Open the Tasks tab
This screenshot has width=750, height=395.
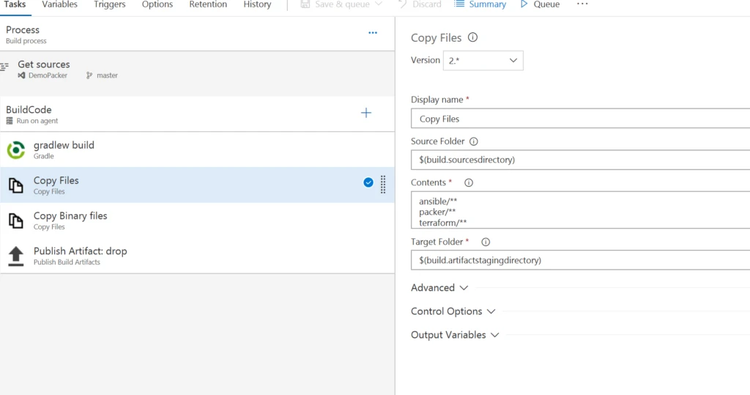[x=14, y=4]
